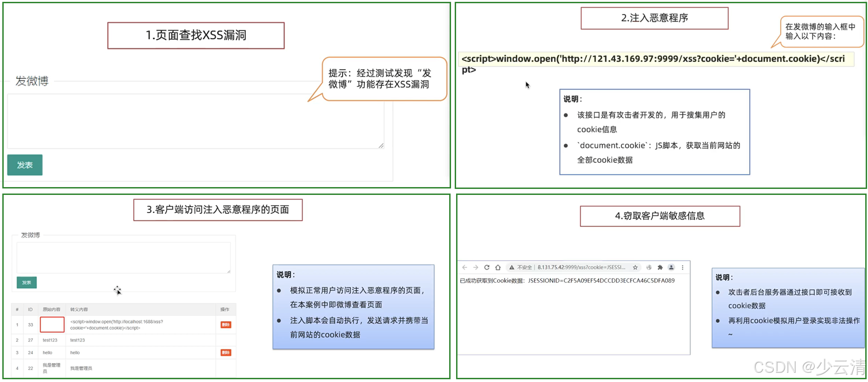Click the 删除 button in the ID 33 row

pyautogui.click(x=226, y=325)
